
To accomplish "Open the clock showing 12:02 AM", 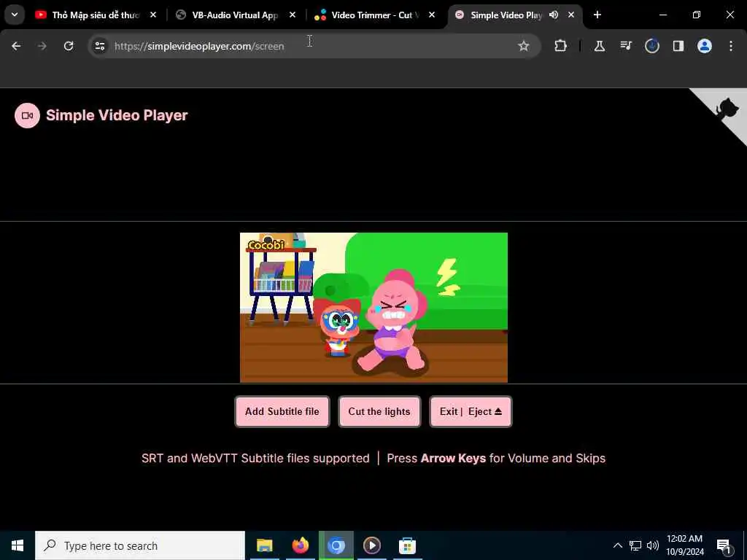I will click(684, 545).
